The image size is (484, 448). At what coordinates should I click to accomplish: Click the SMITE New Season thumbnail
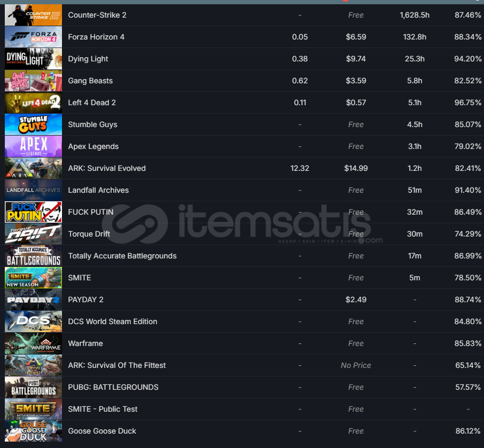point(33,278)
